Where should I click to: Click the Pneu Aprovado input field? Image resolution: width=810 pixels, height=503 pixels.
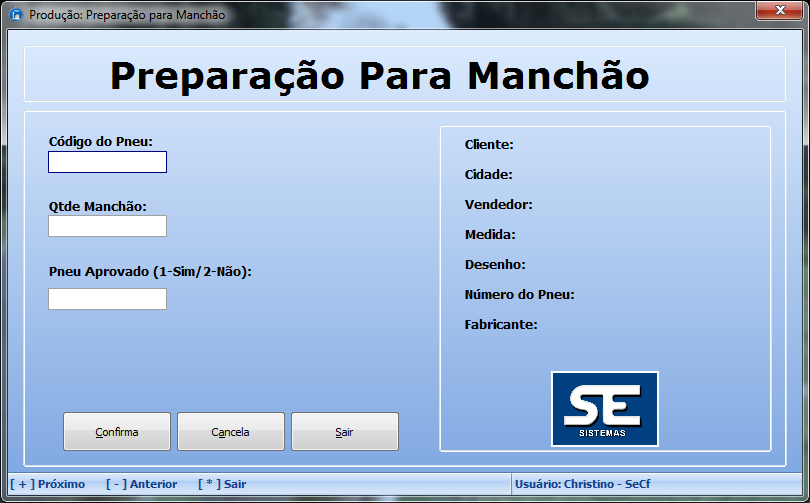click(107, 299)
